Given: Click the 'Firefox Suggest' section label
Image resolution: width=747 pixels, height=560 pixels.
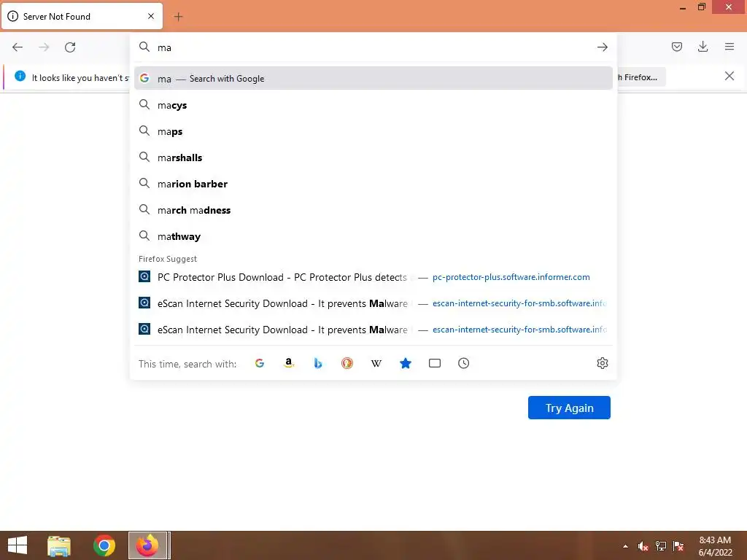Looking at the screenshot, I should (x=168, y=259).
